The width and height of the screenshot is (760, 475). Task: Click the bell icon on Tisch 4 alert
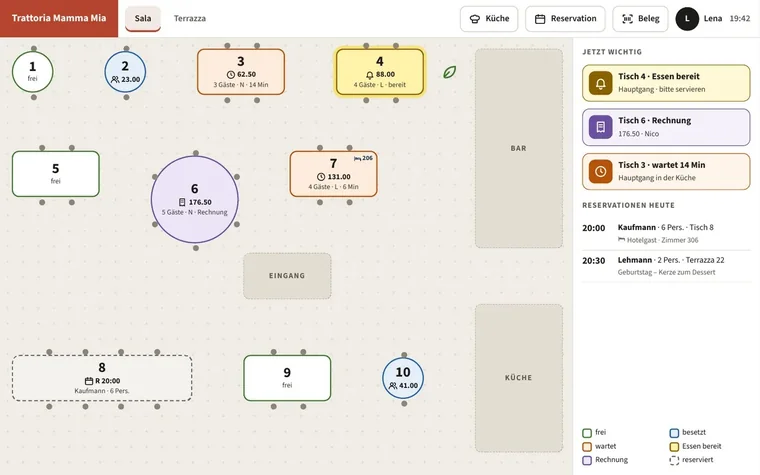(600, 83)
